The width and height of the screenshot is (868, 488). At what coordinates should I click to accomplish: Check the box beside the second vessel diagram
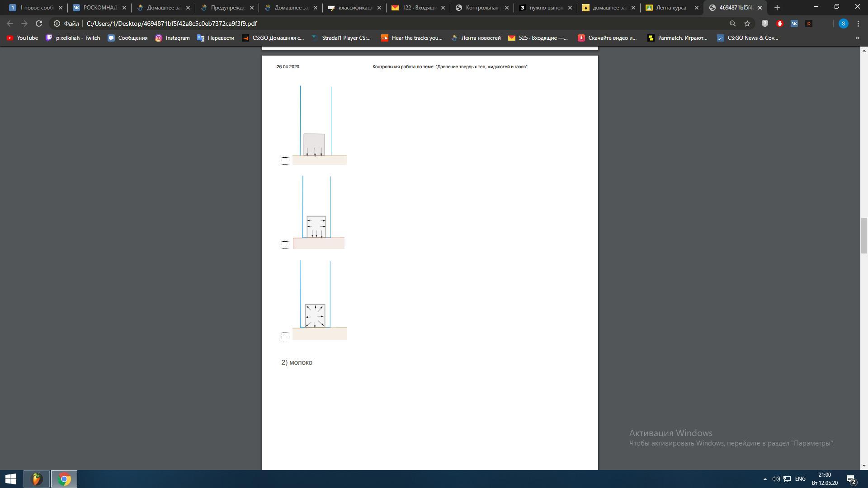pyautogui.click(x=285, y=245)
